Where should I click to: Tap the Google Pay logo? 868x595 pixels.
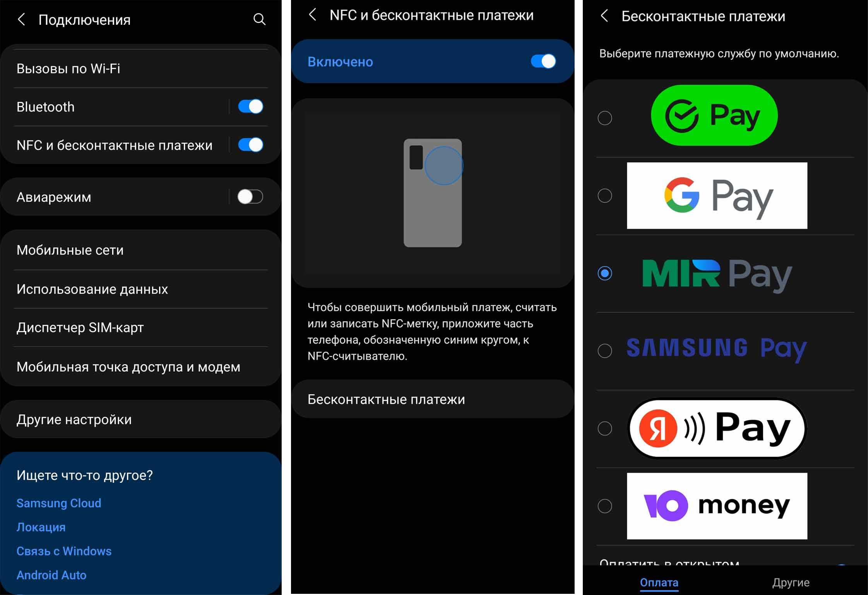[x=717, y=196]
